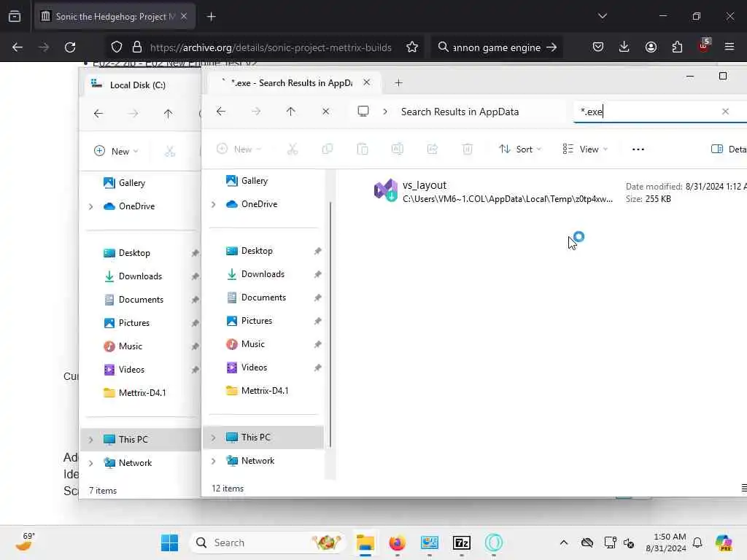Image resolution: width=747 pixels, height=560 pixels.
Task: Switch to Local Disk (C:) Explorer tab
Action: [138, 85]
